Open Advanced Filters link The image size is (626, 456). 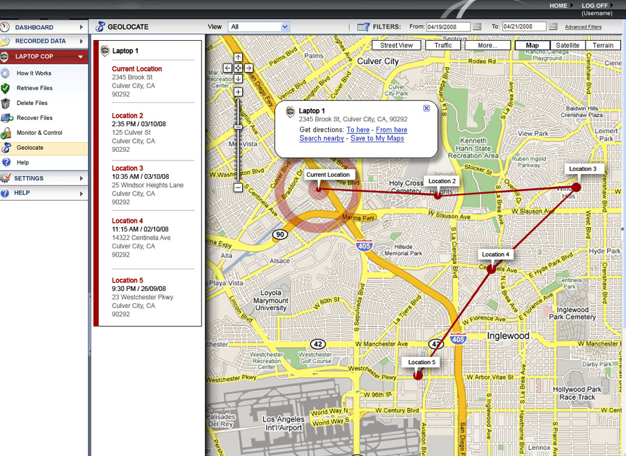583,27
